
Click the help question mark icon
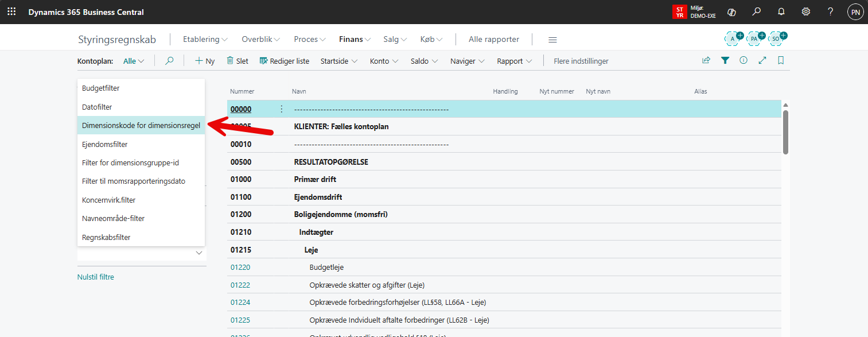(830, 12)
